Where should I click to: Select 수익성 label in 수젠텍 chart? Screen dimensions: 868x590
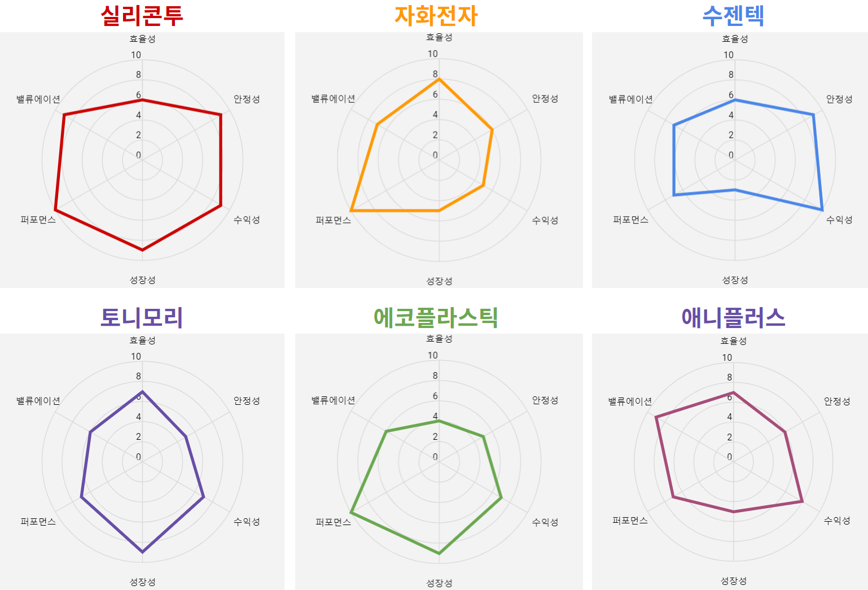pos(839,220)
